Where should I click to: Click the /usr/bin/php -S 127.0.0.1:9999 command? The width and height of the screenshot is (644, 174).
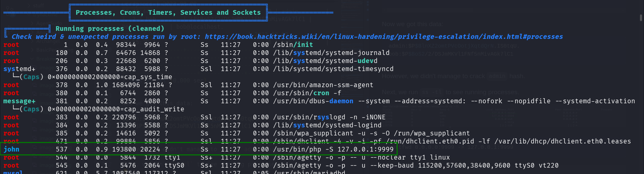point(333,149)
